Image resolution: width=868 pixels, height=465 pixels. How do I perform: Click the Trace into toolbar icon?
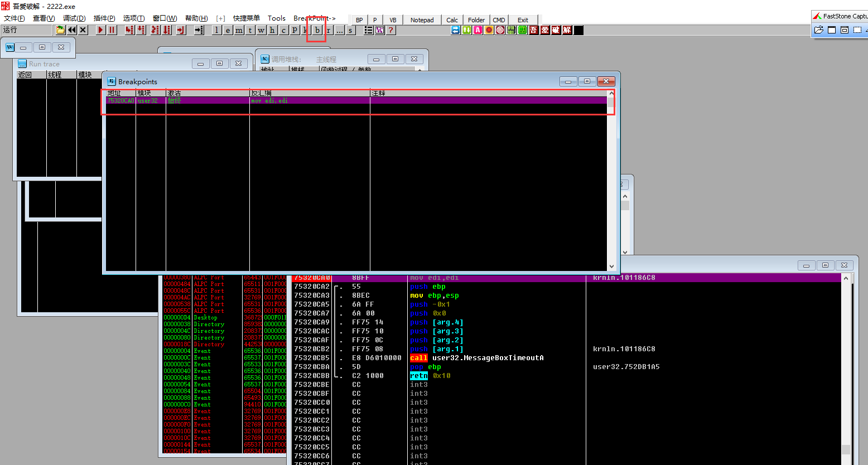(x=155, y=30)
